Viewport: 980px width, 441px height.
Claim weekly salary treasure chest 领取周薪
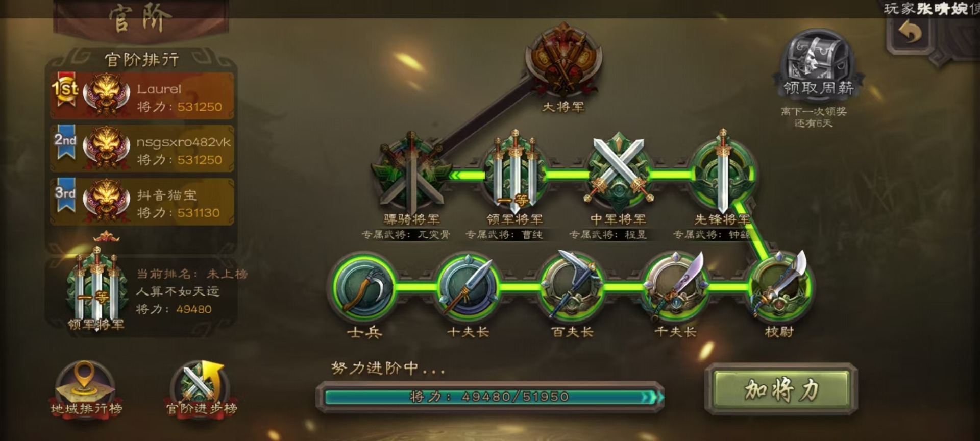click(818, 64)
